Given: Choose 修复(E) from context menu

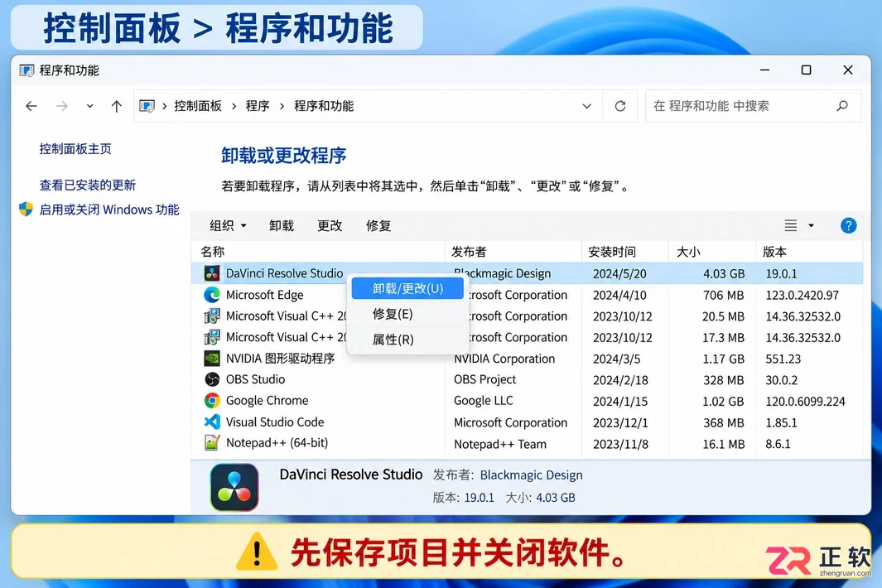Looking at the screenshot, I should (407, 314).
